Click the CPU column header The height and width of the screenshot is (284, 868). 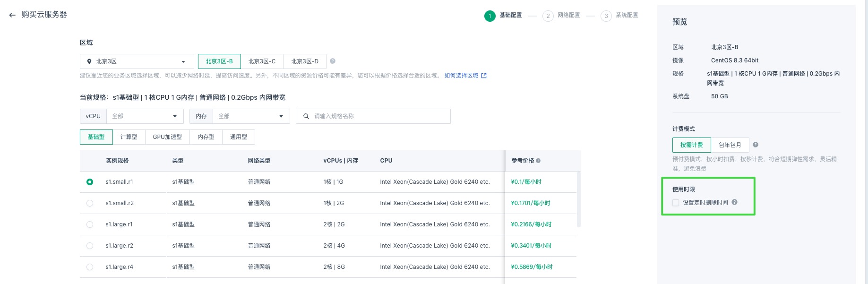(x=386, y=161)
